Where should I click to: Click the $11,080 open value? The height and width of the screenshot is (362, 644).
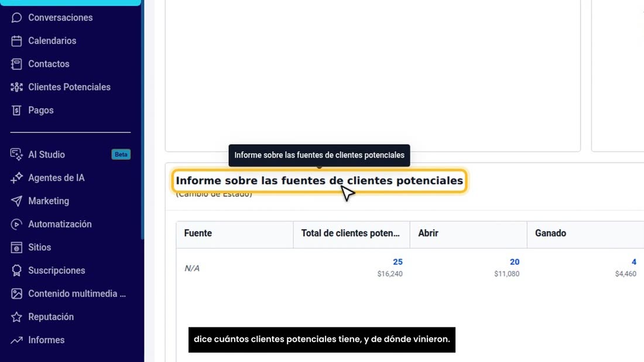click(507, 274)
